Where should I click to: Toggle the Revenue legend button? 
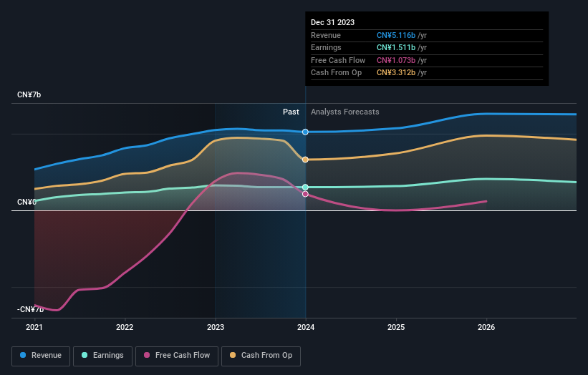pos(41,356)
